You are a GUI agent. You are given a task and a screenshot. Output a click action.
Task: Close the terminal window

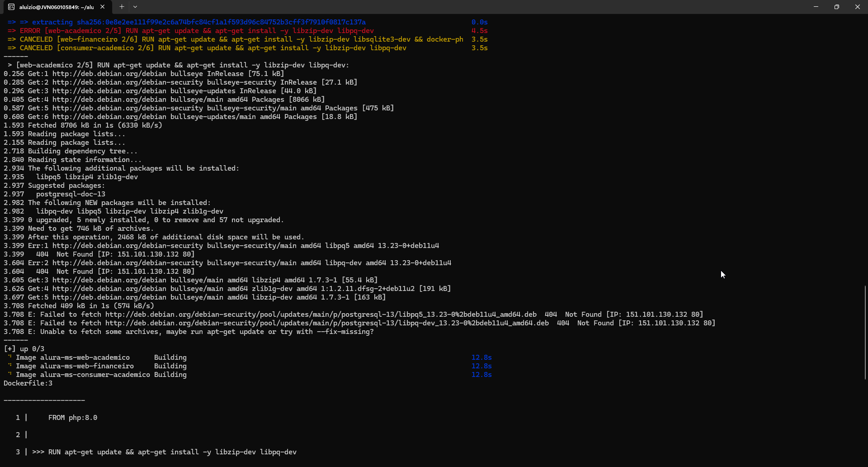coord(858,7)
